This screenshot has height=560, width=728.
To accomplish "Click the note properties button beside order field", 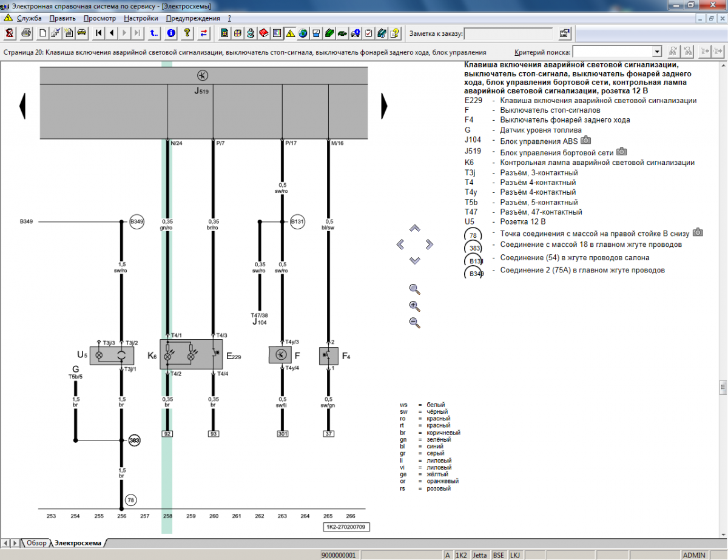I will (x=565, y=33).
